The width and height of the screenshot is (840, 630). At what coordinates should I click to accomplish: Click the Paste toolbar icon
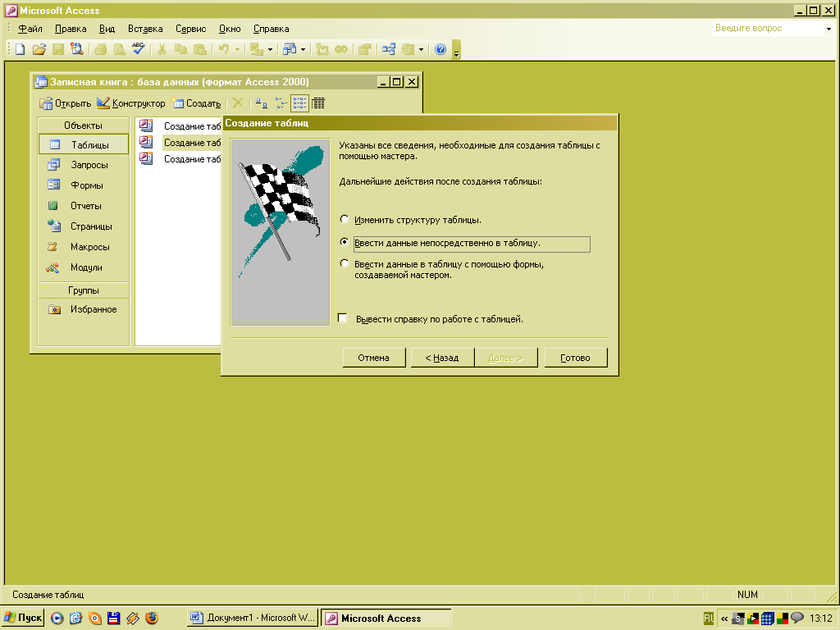pos(200,49)
